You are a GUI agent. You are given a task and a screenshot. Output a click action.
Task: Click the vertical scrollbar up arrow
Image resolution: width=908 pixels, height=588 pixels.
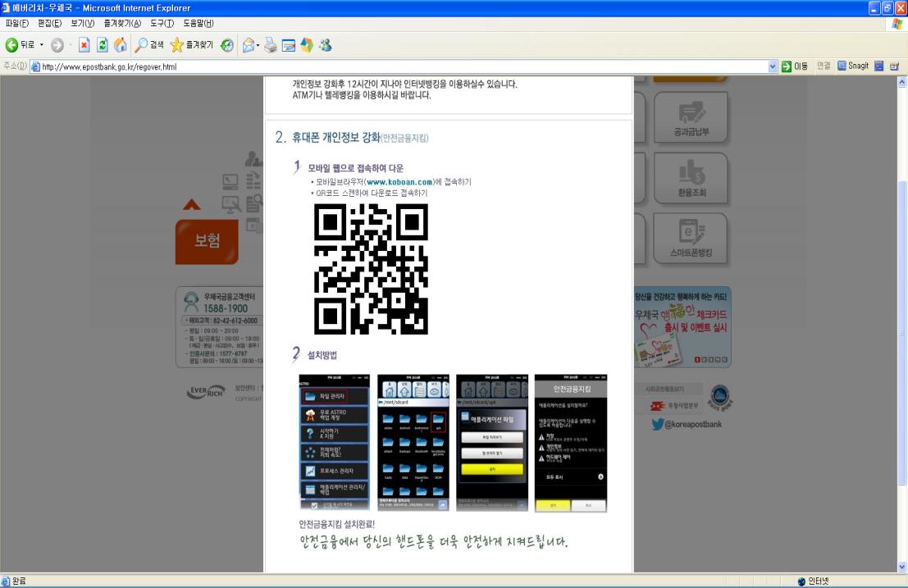[901, 82]
